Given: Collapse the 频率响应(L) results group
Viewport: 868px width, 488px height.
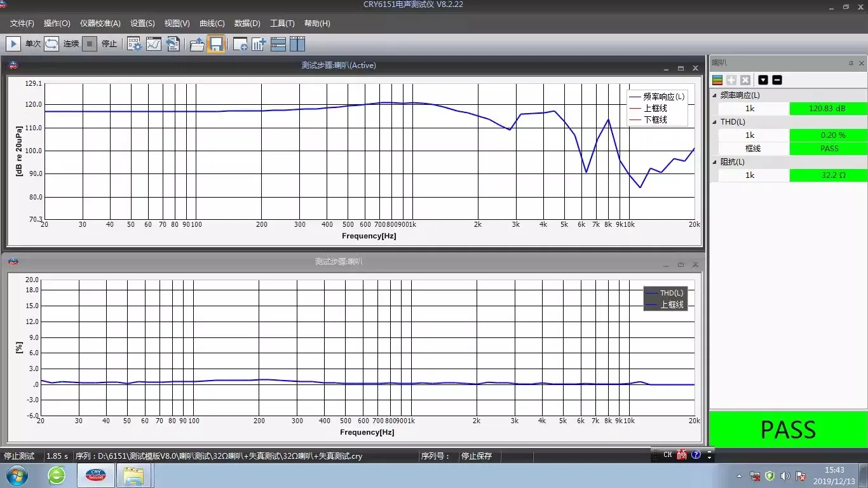Looking at the screenshot, I should tap(714, 95).
